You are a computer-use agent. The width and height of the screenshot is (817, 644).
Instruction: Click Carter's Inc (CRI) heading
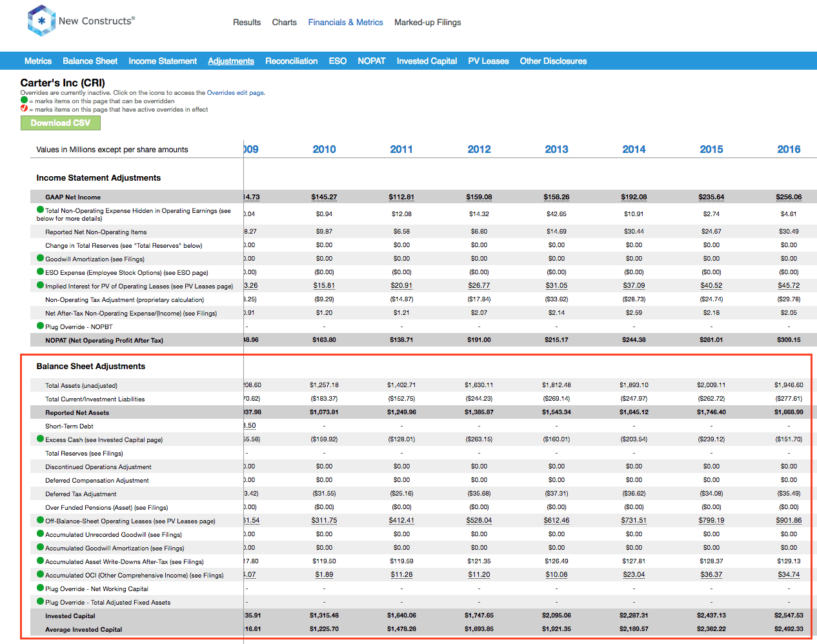[x=63, y=83]
